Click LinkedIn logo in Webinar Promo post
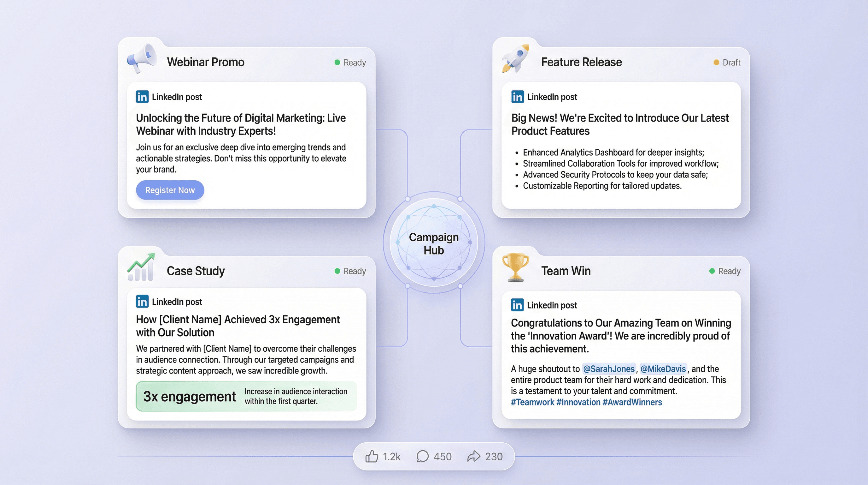The image size is (868, 485). pyautogui.click(x=142, y=97)
